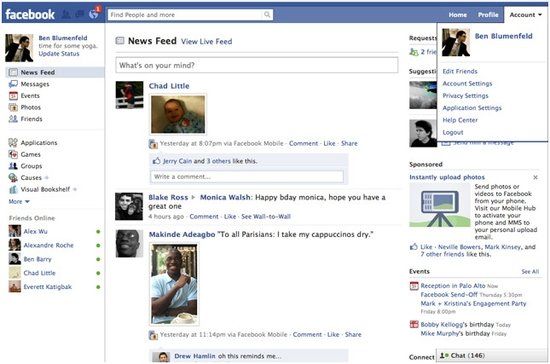Click the search magnifier icon
This screenshot has width=550, height=364.
click(x=267, y=14)
